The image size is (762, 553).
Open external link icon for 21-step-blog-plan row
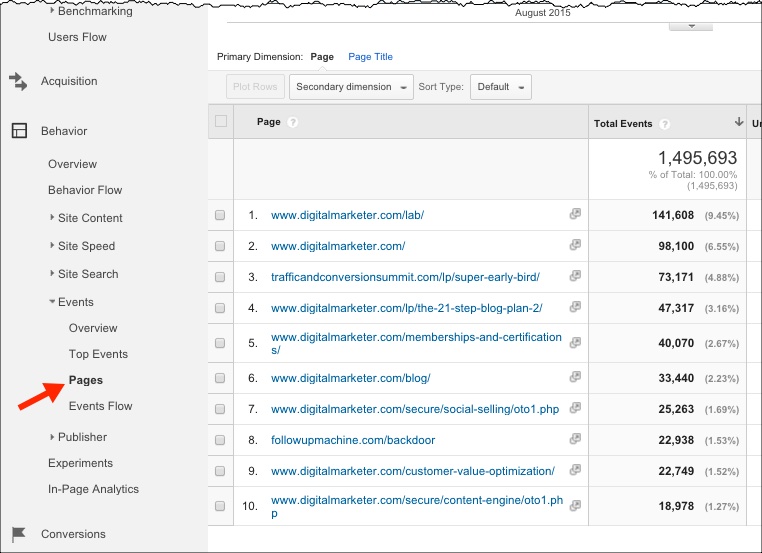click(x=575, y=307)
